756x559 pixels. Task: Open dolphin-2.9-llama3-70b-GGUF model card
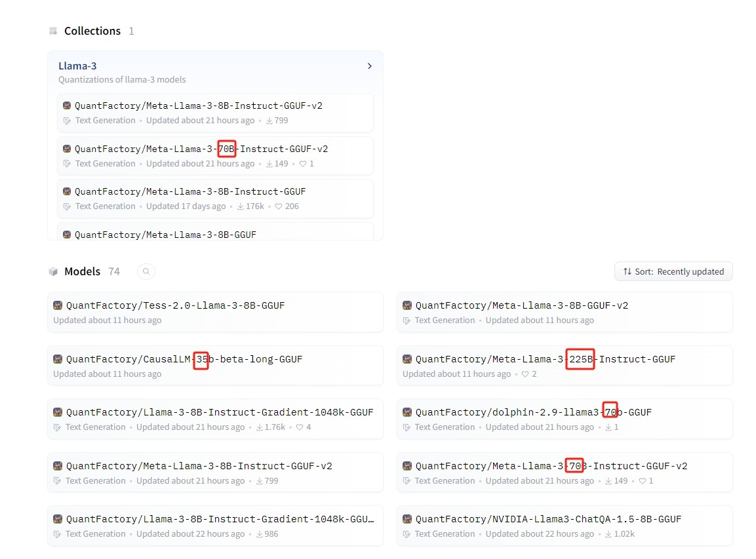[565, 419]
